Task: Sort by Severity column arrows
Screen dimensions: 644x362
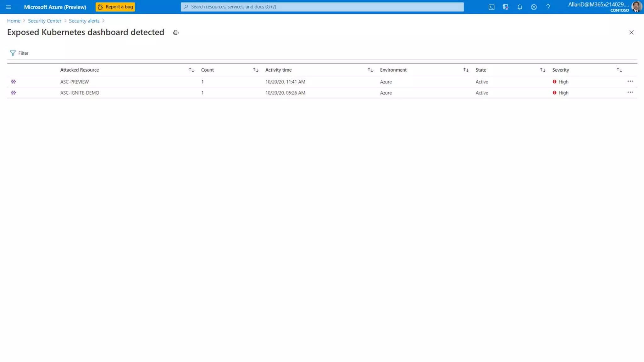Action: pyautogui.click(x=619, y=70)
